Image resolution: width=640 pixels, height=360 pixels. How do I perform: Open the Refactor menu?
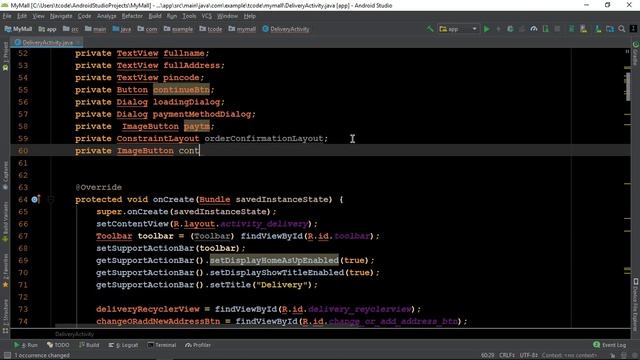132,16
